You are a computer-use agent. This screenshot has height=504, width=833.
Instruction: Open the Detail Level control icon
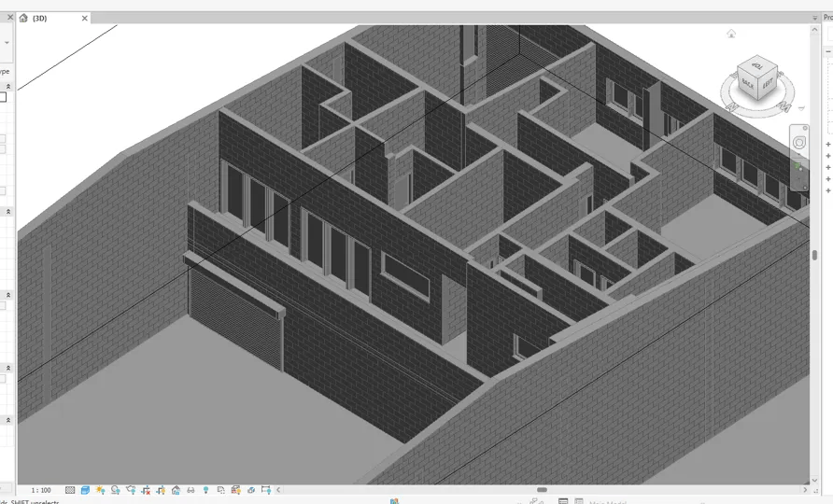70,490
